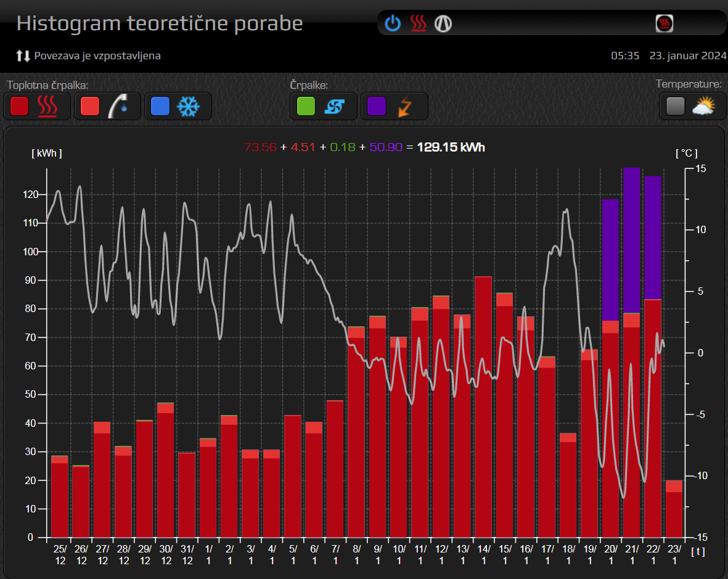Select the bar for 21/1
The width and height of the screenshot is (728, 579).
point(631,353)
